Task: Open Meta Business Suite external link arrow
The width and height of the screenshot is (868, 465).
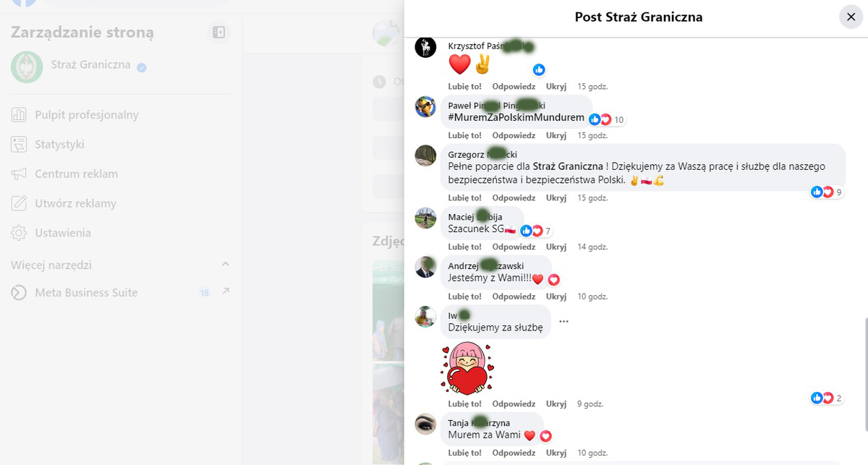Action: coord(225,291)
